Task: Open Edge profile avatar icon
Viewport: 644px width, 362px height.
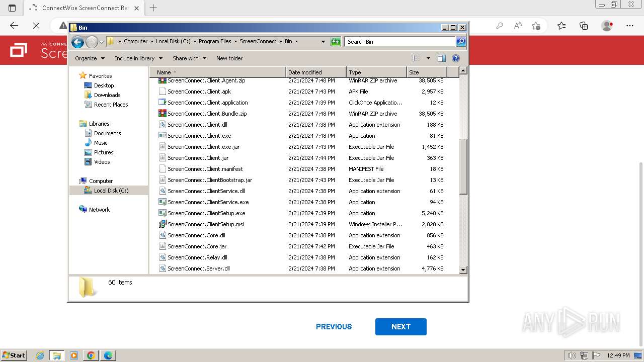Action: pyautogui.click(x=607, y=26)
